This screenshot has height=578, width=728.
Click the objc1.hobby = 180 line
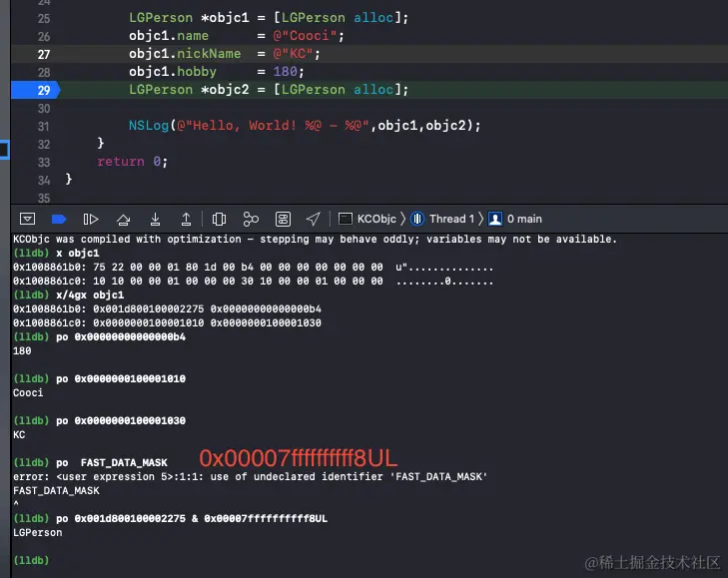(x=217, y=72)
